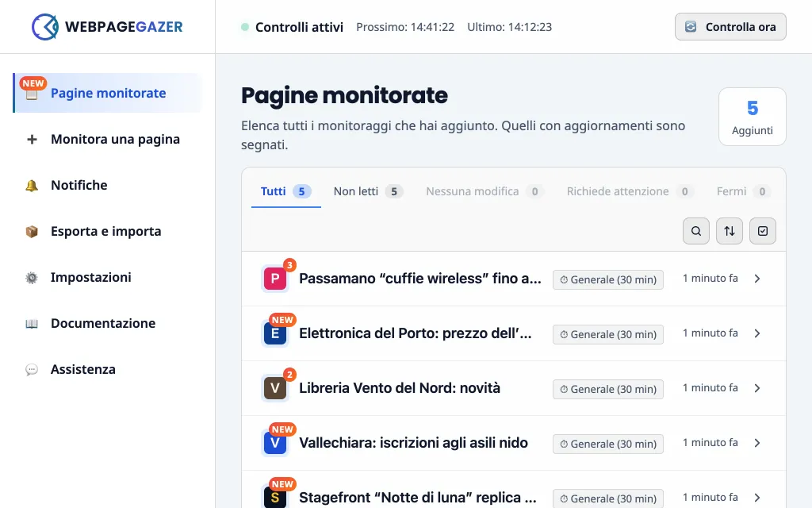Open the Documentazione link in the sidebar
The height and width of the screenshot is (508, 812).
pyautogui.click(x=108, y=324)
